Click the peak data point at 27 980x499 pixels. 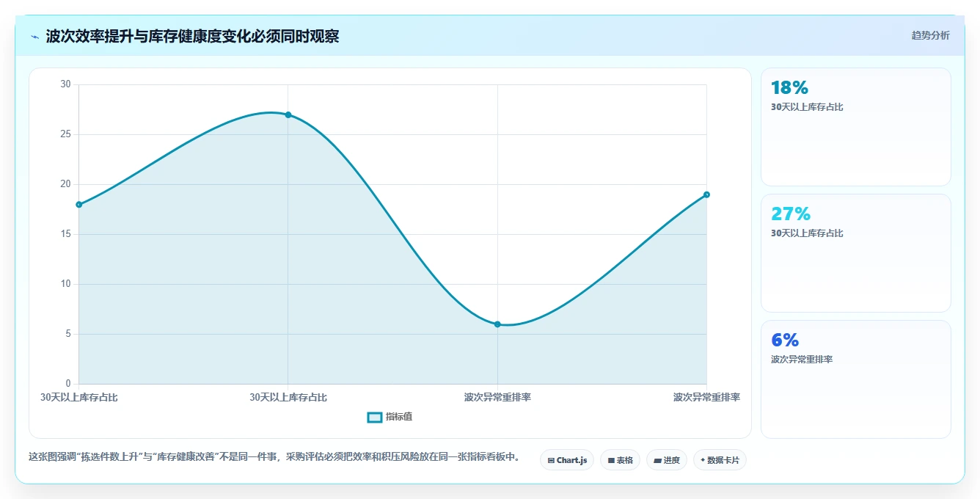pyautogui.click(x=288, y=114)
